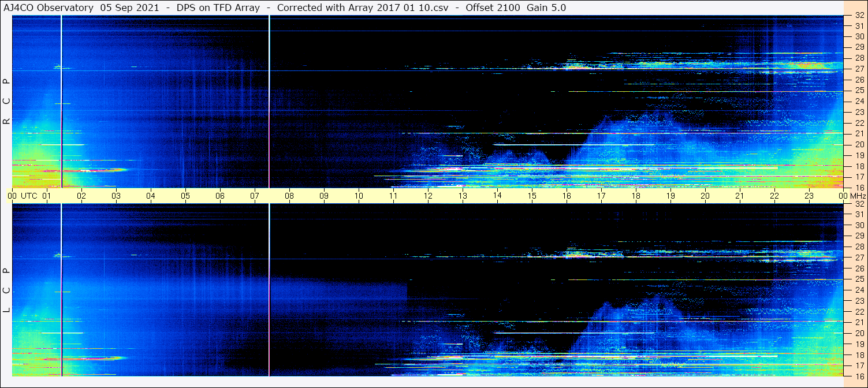This screenshot has width=868, height=388.
Task: Click the 18 hour label on UTC axis
Action: pos(636,196)
